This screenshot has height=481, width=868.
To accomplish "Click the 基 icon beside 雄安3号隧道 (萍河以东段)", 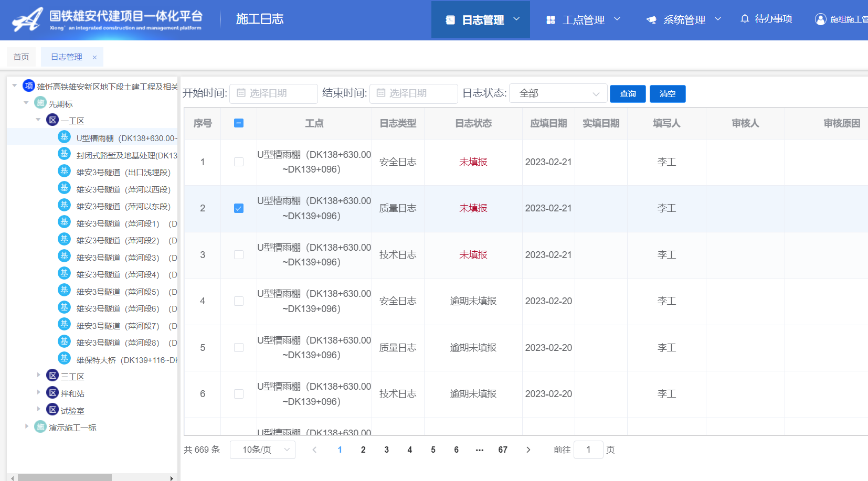I will [64, 205].
